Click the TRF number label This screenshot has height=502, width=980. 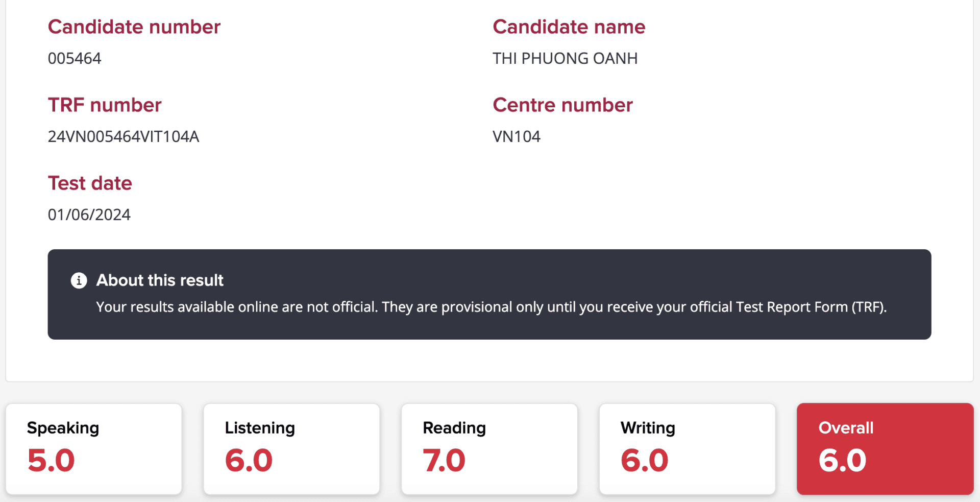(x=105, y=105)
